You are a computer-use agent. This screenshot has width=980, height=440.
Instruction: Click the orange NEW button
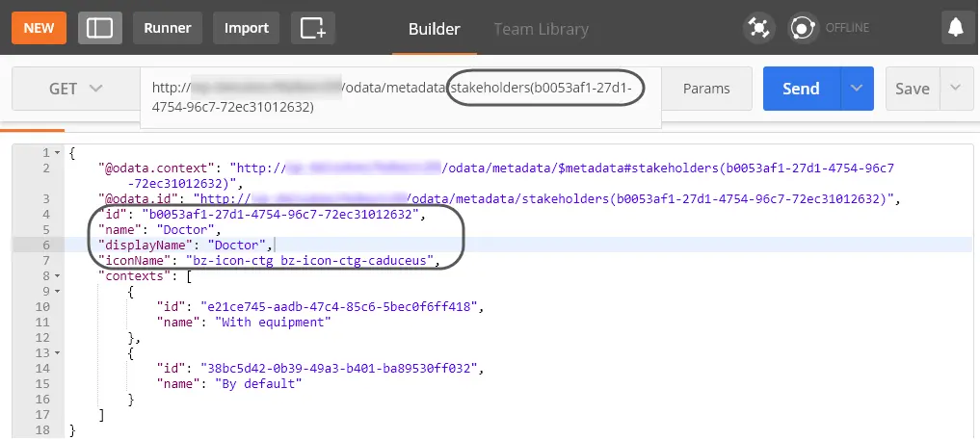click(x=39, y=28)
